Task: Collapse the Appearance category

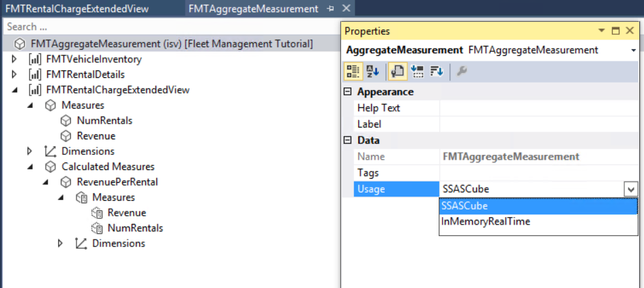Action: 347,92
